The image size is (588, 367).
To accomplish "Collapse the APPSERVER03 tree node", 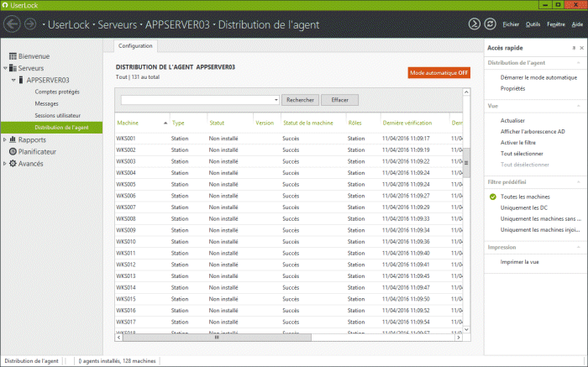I will tap(13, 80).
